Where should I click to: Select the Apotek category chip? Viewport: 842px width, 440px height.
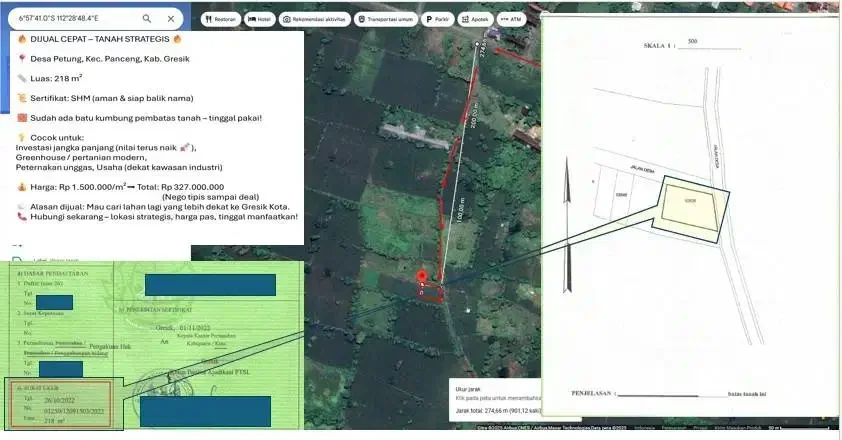point(475,19)
